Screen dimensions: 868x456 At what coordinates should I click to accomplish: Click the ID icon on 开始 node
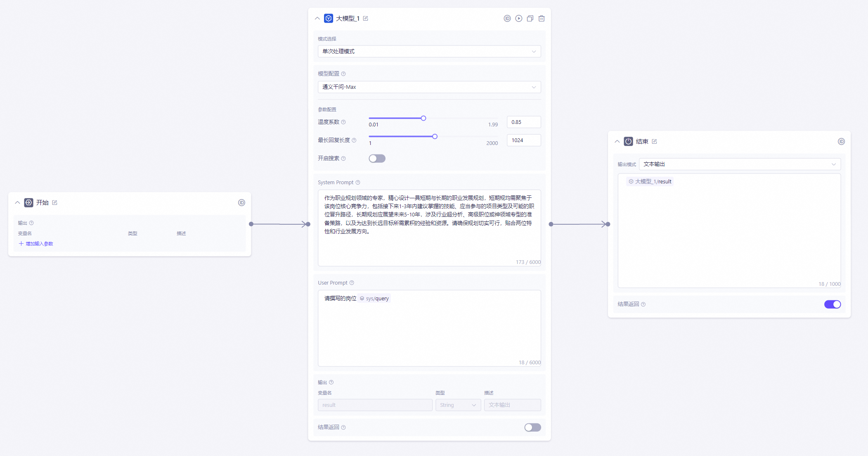point(241,203)
